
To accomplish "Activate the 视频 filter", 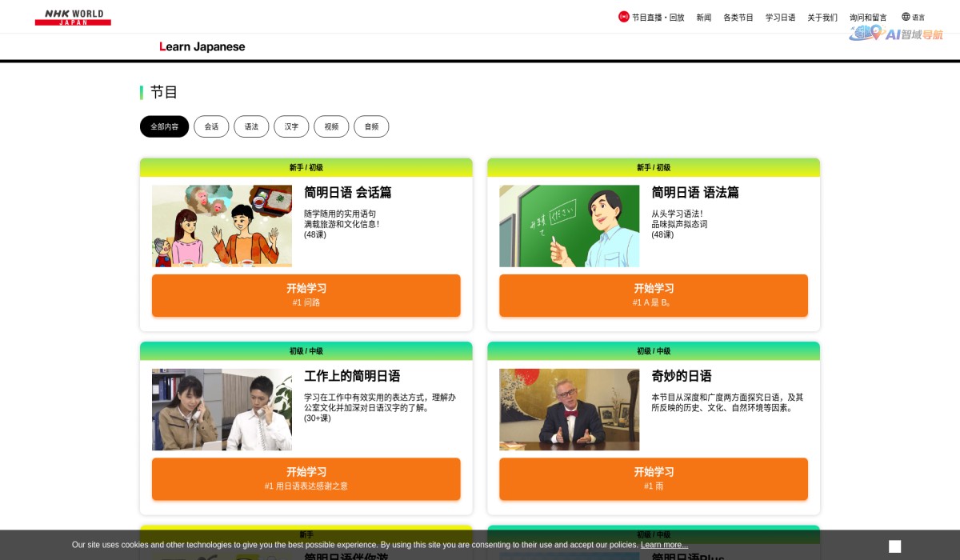I will (x=331, y=126).
